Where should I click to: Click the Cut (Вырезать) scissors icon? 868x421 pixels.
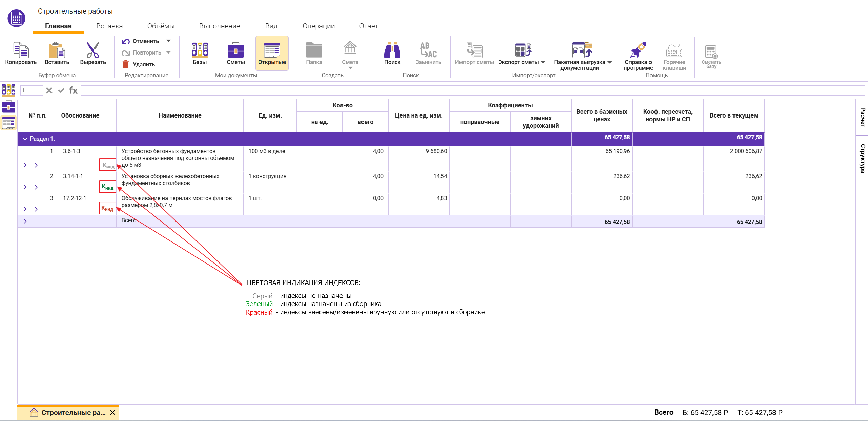pos(92,50)
